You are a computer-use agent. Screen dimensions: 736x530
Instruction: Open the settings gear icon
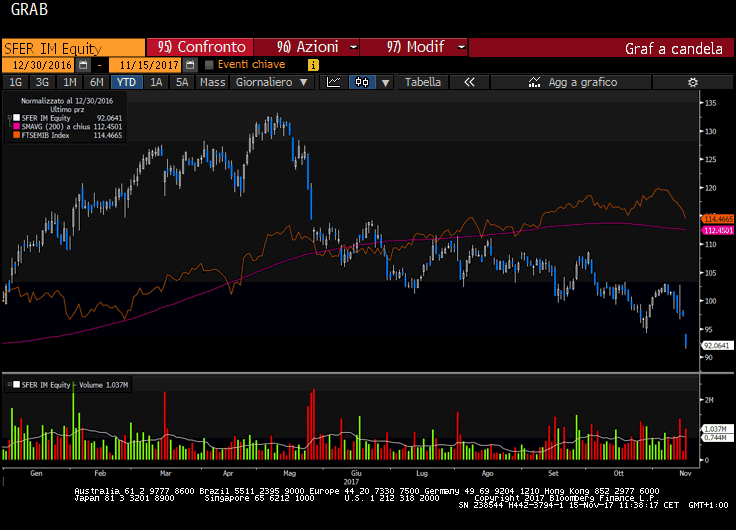[x=692, y=83]
